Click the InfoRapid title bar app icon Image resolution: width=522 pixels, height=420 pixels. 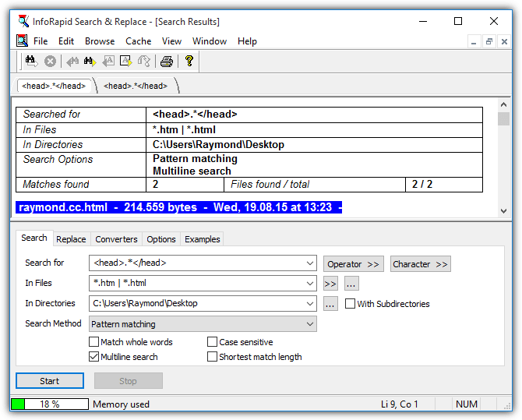tap(23, 21)
